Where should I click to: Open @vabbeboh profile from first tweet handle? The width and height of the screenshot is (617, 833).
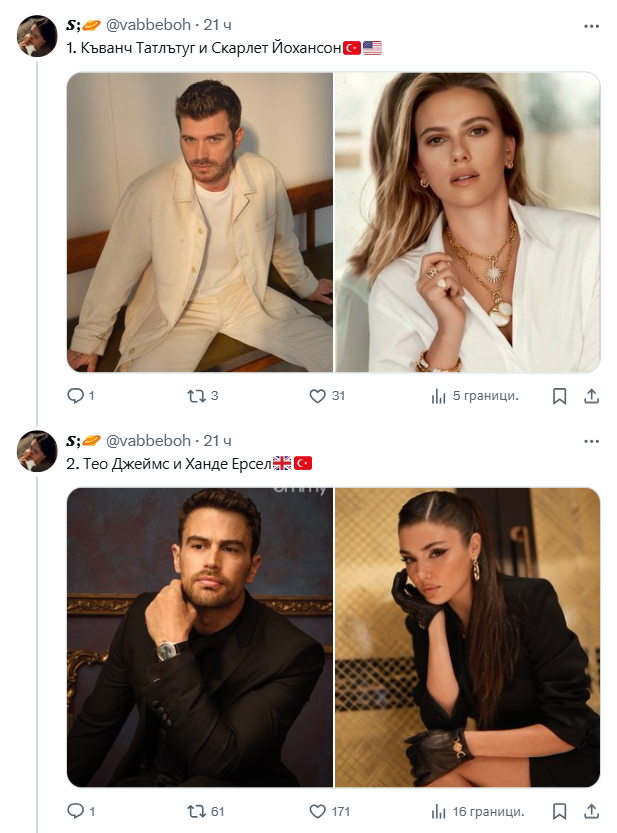(148, 26)
